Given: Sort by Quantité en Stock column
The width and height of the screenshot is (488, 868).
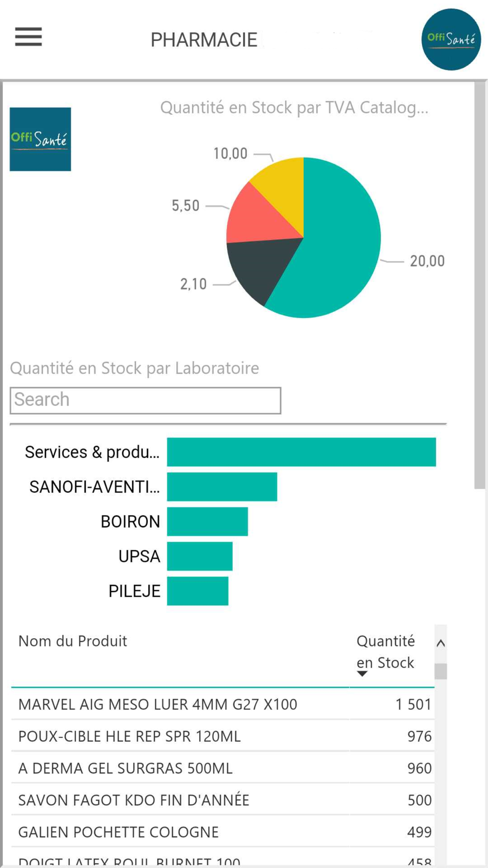Looking at the screenshot, I should coord(386,652).
